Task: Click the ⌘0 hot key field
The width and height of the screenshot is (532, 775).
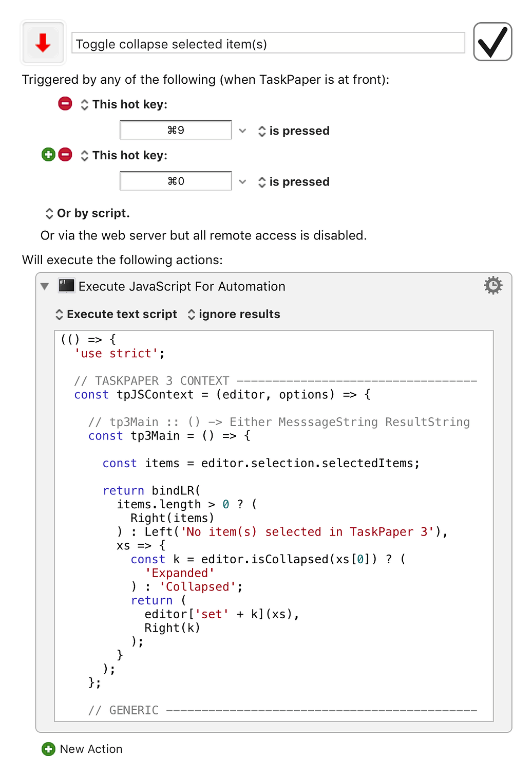Action: pyautogui.click(x=176, y=181)
